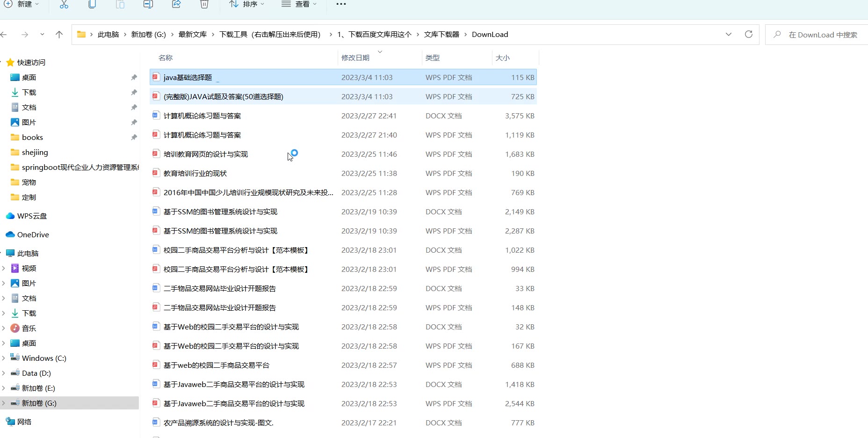Open OneDrive in the navigation pane

(x=33, y=234)
